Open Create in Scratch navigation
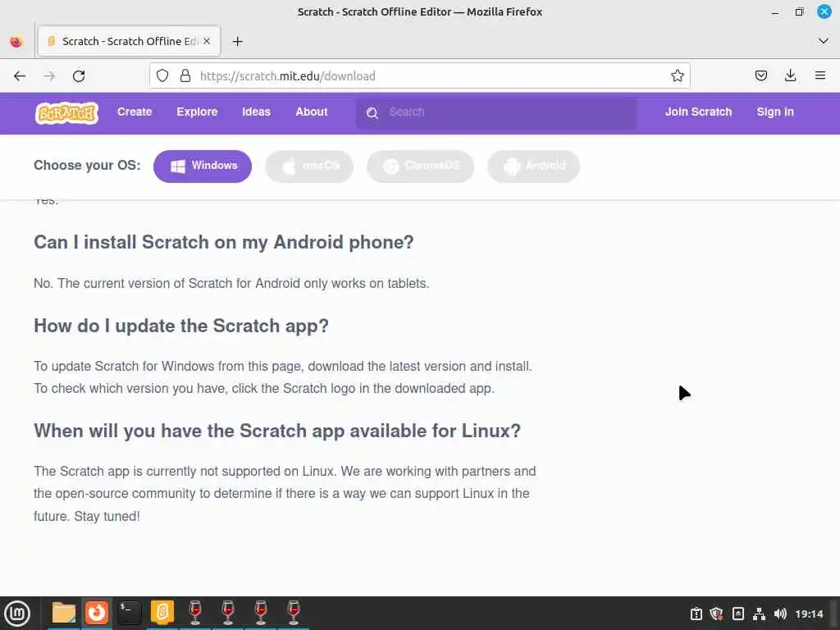The height and width of the screenshot is (630, 840). tap(135, 112)
